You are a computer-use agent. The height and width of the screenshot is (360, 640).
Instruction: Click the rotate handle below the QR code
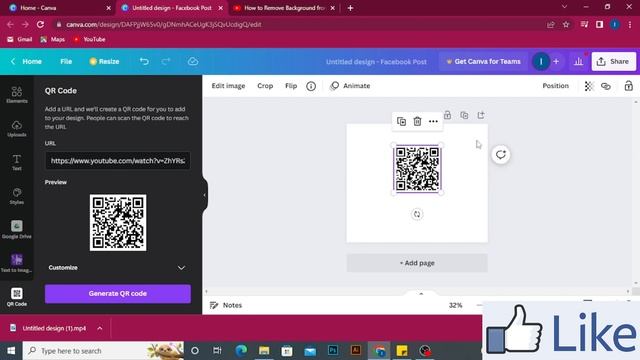[x=417, y=214]
